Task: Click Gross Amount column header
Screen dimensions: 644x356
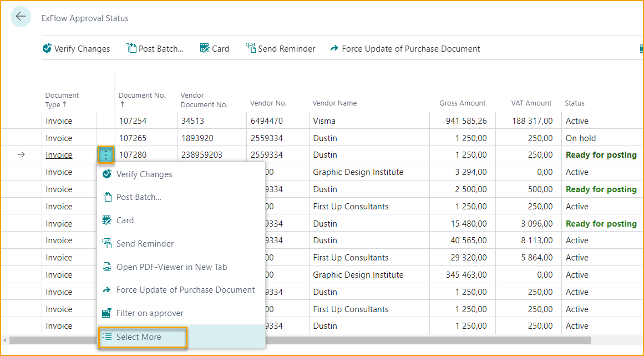Action: pos(462,103)
